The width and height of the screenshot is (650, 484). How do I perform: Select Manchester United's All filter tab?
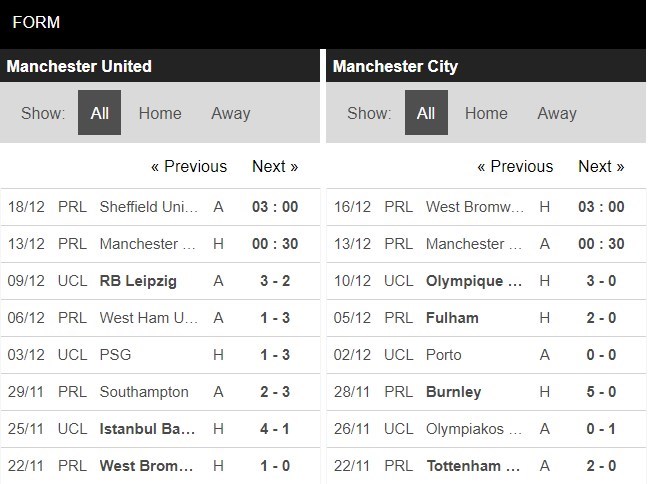pos(100,113)
